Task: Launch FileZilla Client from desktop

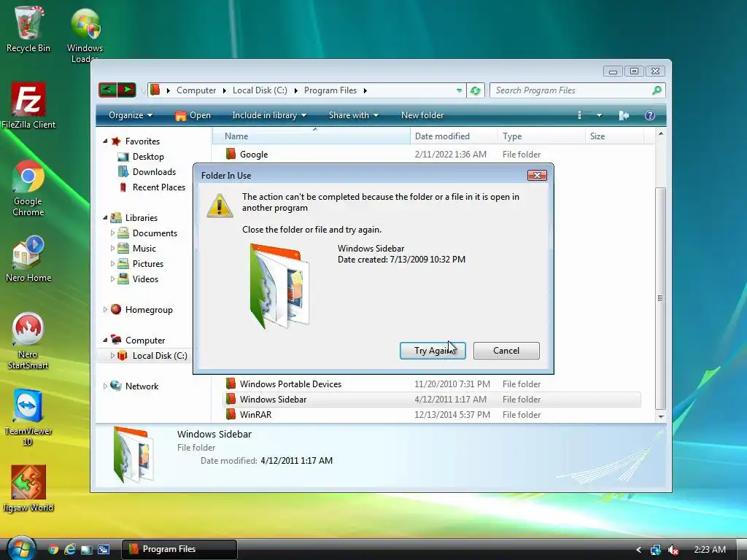Action: 28,106
